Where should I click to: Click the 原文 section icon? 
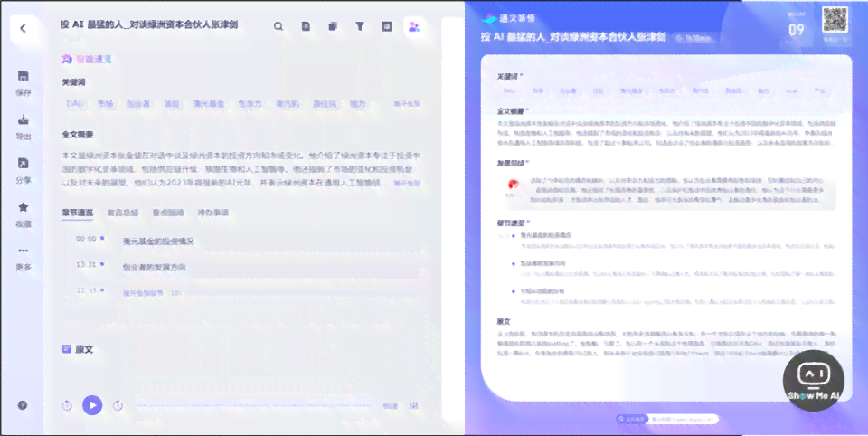[x=66, y=349]
